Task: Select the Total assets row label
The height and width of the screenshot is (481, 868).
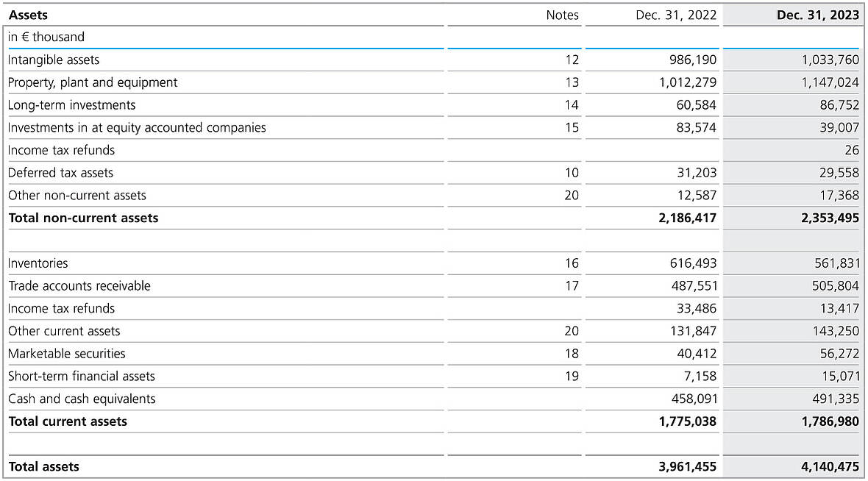Action: 44,466
